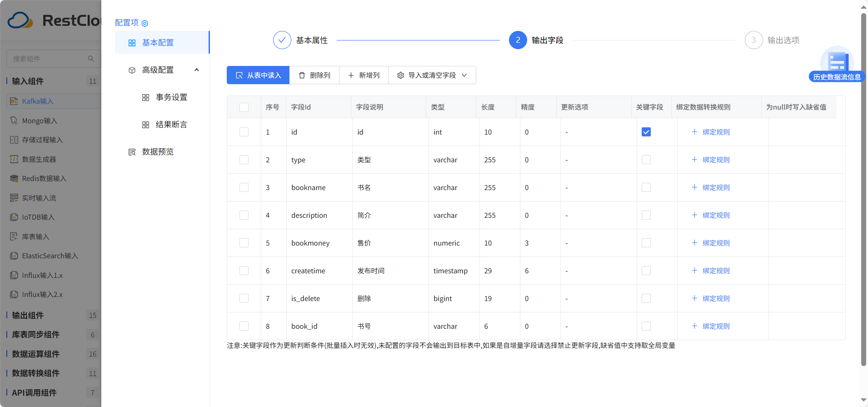Open the 事务设置 menu item
The image size is (868, 407).
(x=171, y=97)
